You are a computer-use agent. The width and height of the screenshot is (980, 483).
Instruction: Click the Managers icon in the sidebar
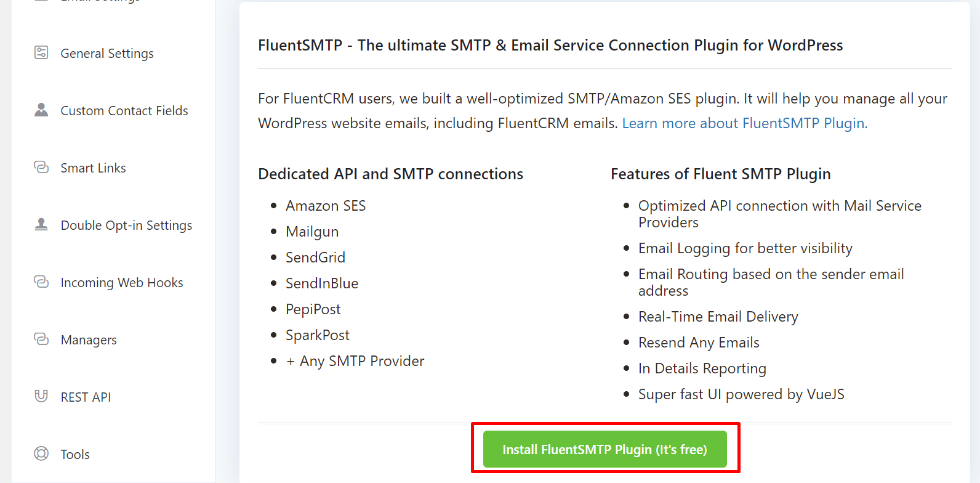(x=41, y=339)
